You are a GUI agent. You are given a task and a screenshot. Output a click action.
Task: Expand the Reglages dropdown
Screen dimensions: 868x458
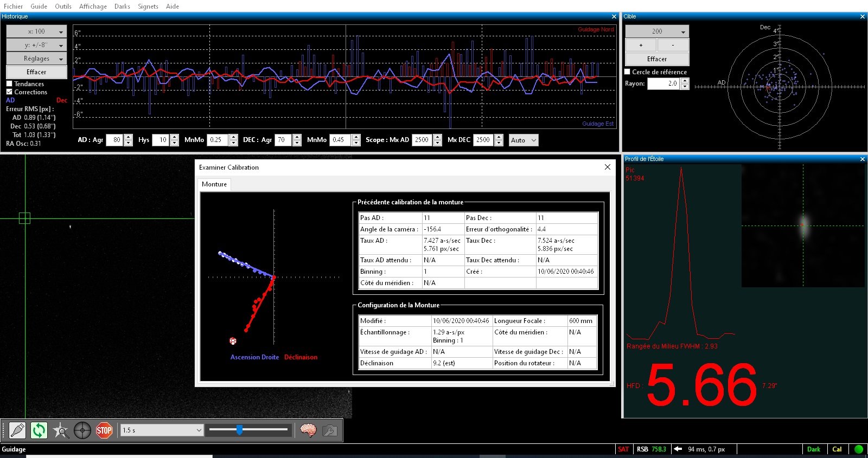click(x=36, y=59)
